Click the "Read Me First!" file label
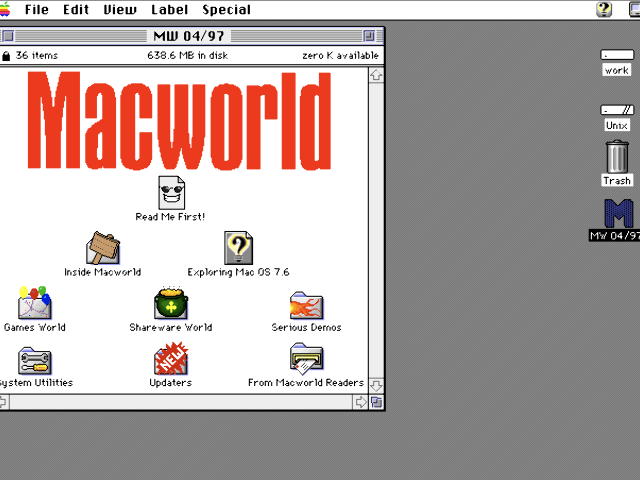The height and width of the screenshot is (480, 640). pos(170,217)
